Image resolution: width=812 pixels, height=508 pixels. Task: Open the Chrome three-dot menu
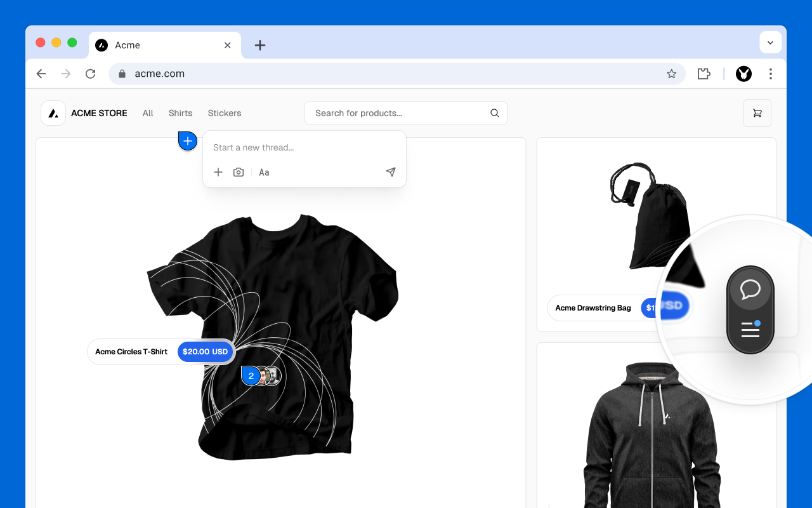[771, 74]
